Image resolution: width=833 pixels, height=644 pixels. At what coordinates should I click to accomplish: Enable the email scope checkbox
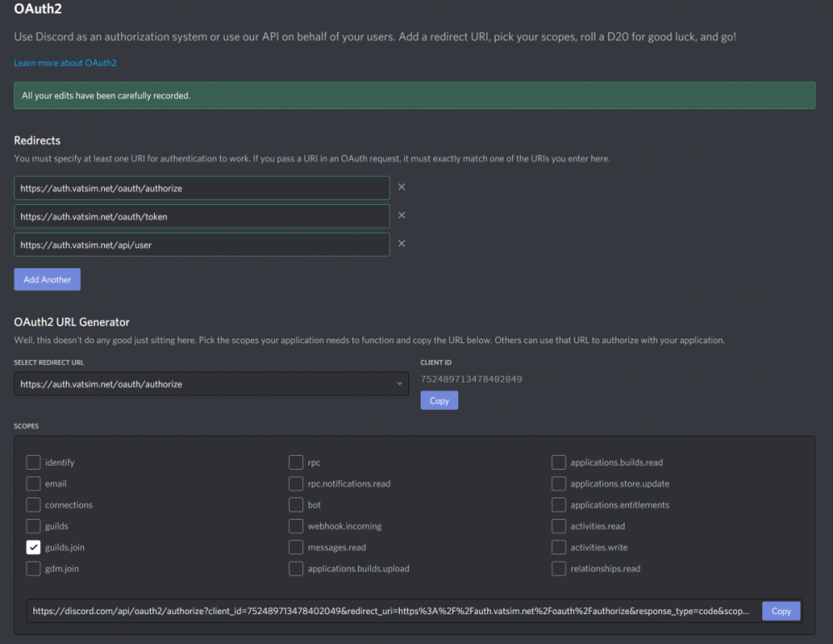(x=33, y=483)
